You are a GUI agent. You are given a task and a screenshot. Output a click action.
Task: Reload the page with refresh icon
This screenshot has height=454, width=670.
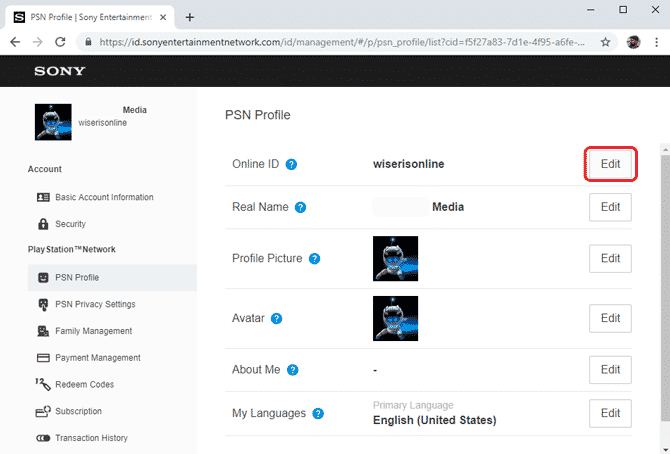(60, 42)
